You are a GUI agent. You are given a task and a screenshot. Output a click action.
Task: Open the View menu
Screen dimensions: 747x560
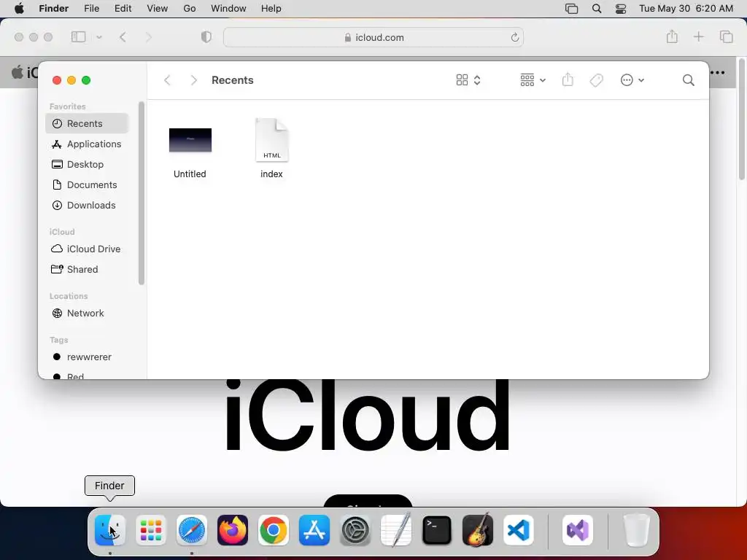pos(158,9)
